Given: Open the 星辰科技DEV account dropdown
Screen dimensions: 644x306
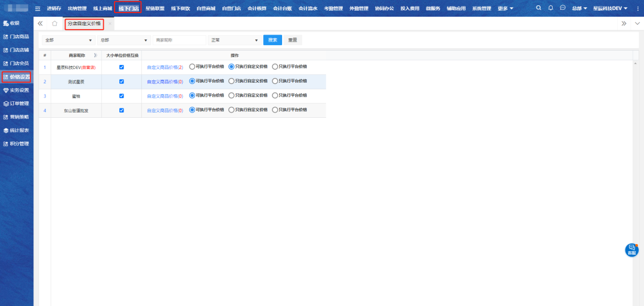Looking at the screenshot, I should point(610,8).
